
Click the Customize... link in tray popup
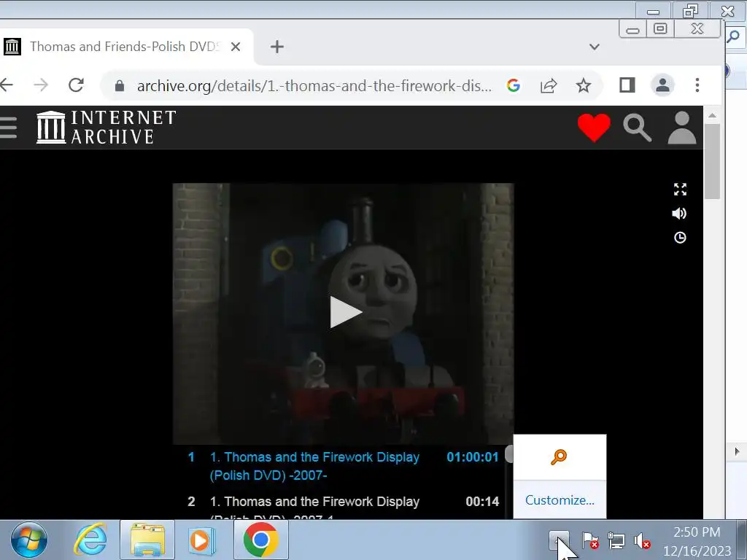(560, 500)
